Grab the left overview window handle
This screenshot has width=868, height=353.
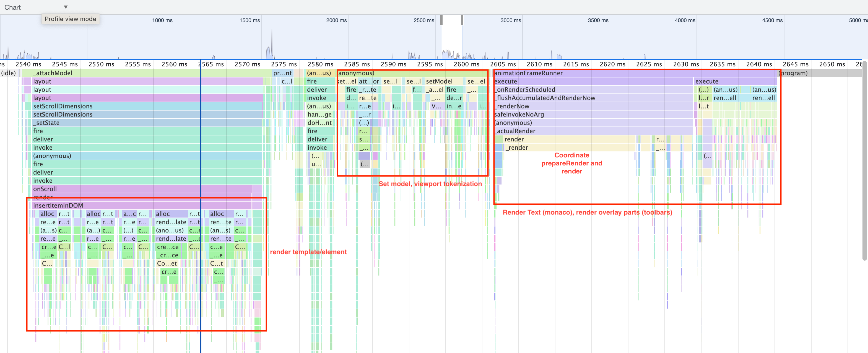point(441,20)
